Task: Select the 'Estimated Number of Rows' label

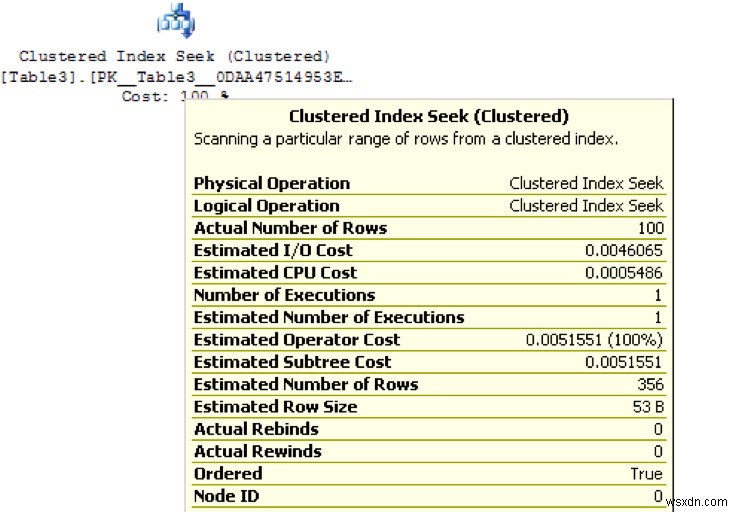Action: [306, 385]
